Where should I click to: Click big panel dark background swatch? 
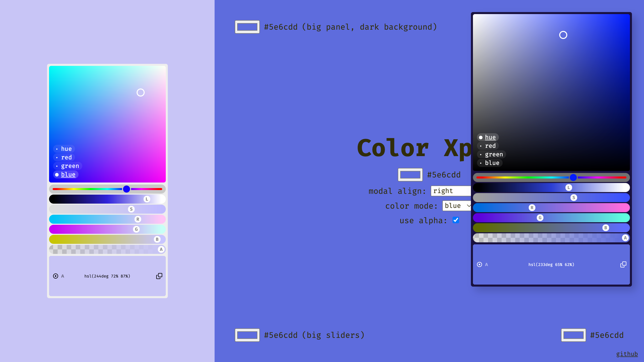pos(247,27)
